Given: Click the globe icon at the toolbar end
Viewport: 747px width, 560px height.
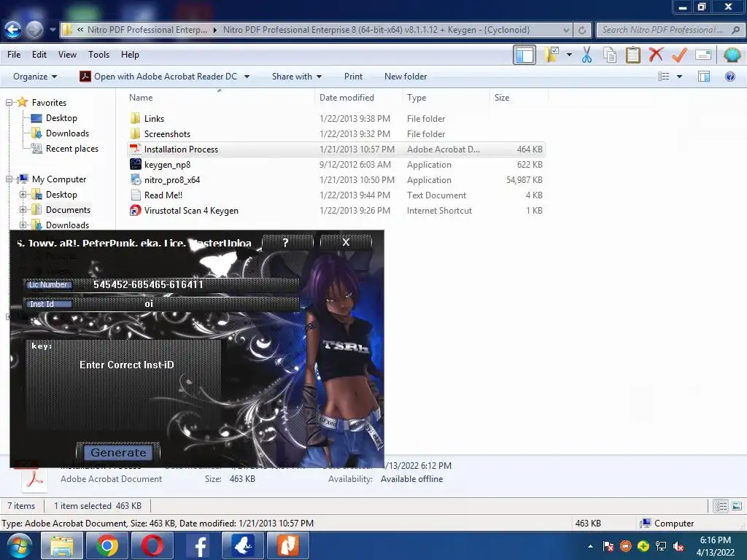Looking at the screenshot, I should 732,55.
